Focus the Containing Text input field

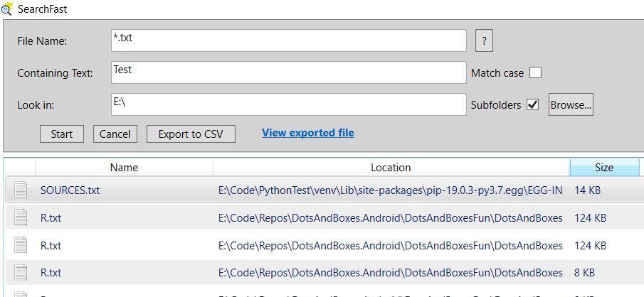click(288, 72)
